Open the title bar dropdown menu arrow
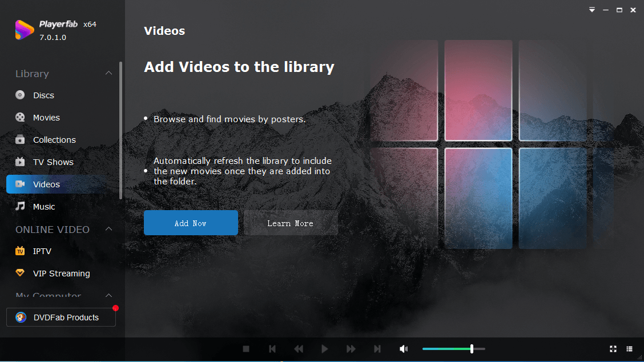 592,10
